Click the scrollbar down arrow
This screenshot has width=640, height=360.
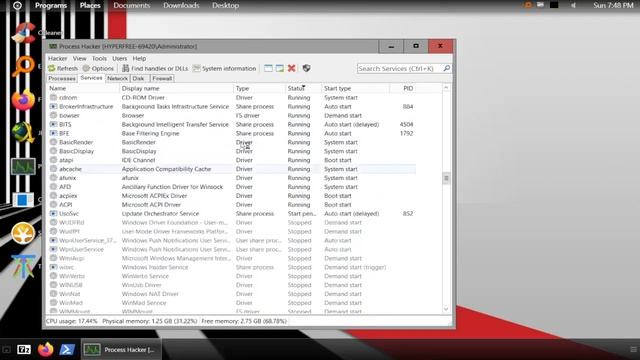(446, 309)
